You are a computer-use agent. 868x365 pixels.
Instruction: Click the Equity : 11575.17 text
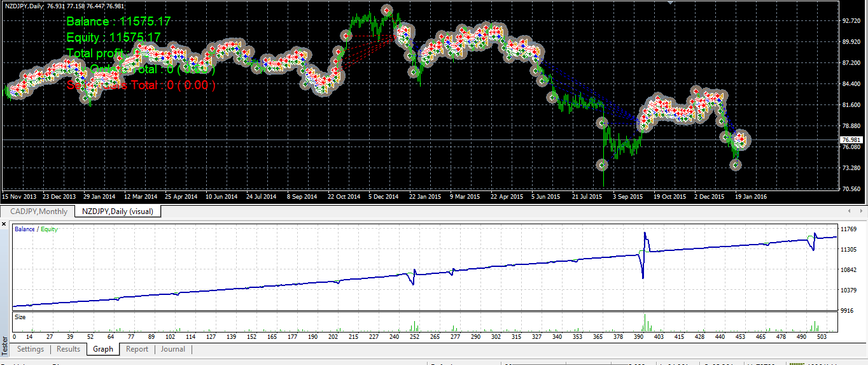pos(113,38)
